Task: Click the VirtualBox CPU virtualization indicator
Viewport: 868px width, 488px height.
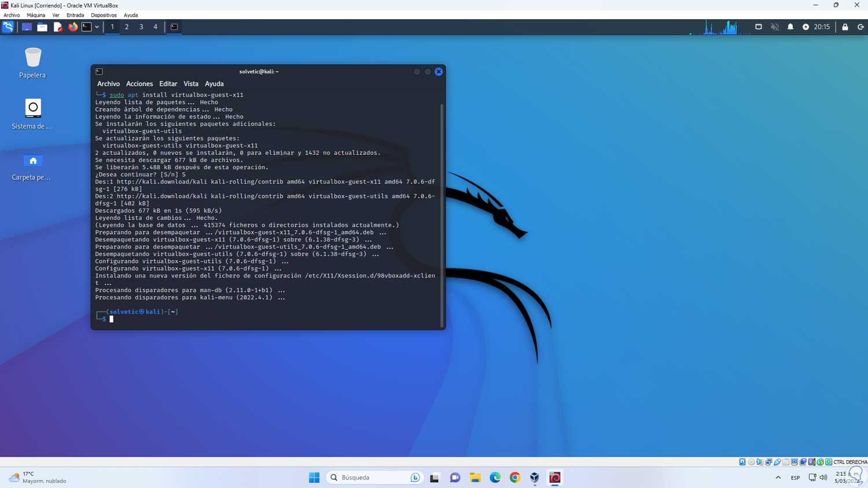Action: coord(812,462)
